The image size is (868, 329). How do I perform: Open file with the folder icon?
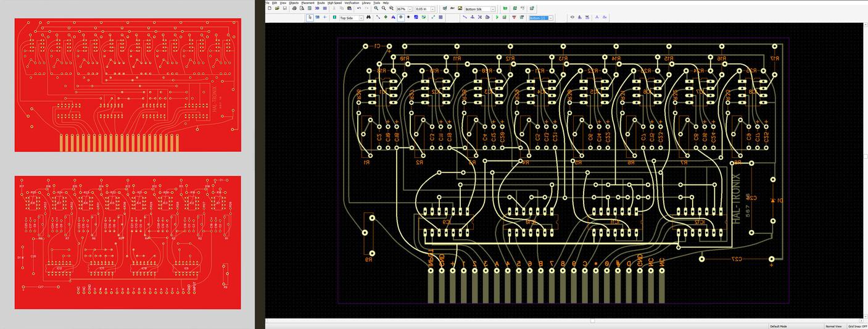coord(277,9)
